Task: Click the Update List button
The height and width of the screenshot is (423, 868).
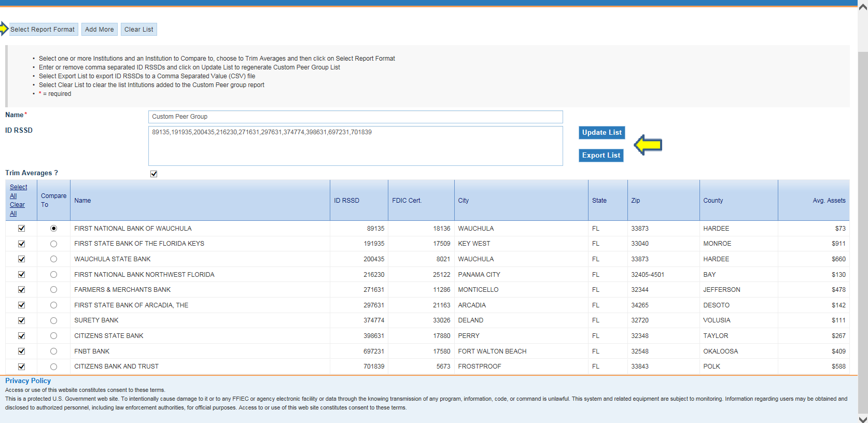Action: (601, 133)
